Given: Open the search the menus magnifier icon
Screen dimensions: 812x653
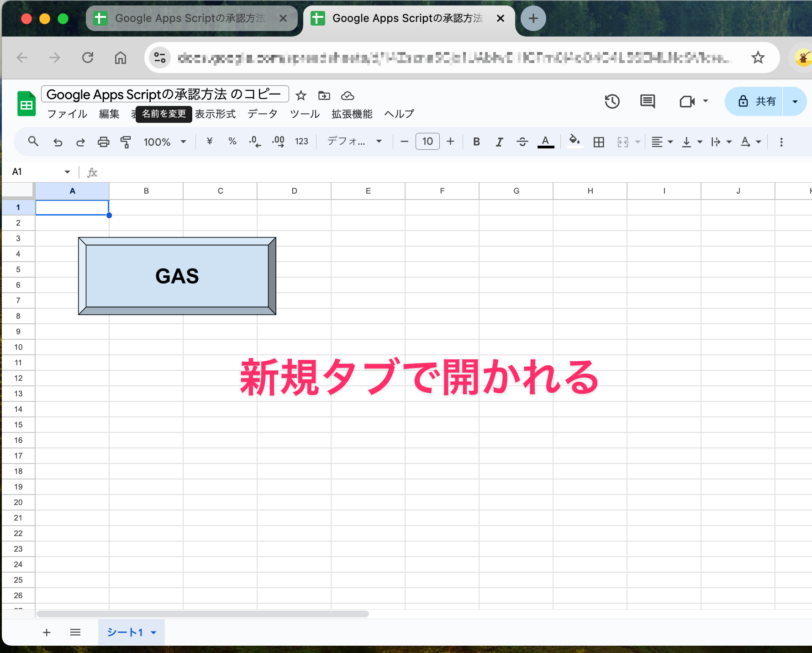Looking at the screenshot, I should 33,142.
